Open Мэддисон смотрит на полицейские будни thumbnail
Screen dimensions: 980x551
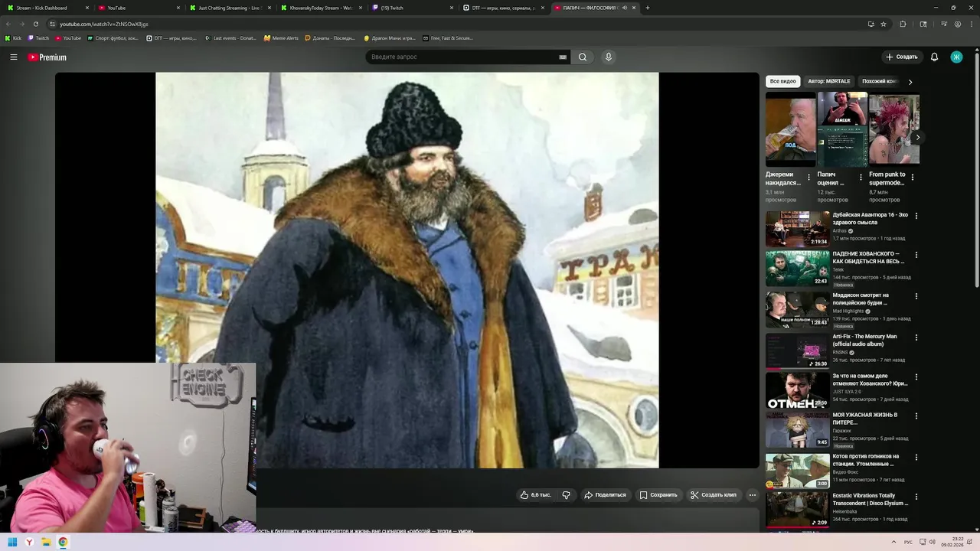pos(797,309)
